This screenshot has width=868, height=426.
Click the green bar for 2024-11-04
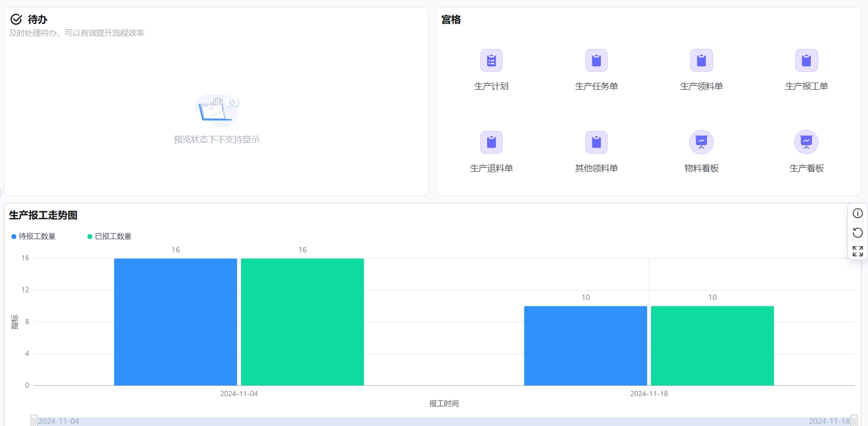pyautogui.click(x=302, y=322)
